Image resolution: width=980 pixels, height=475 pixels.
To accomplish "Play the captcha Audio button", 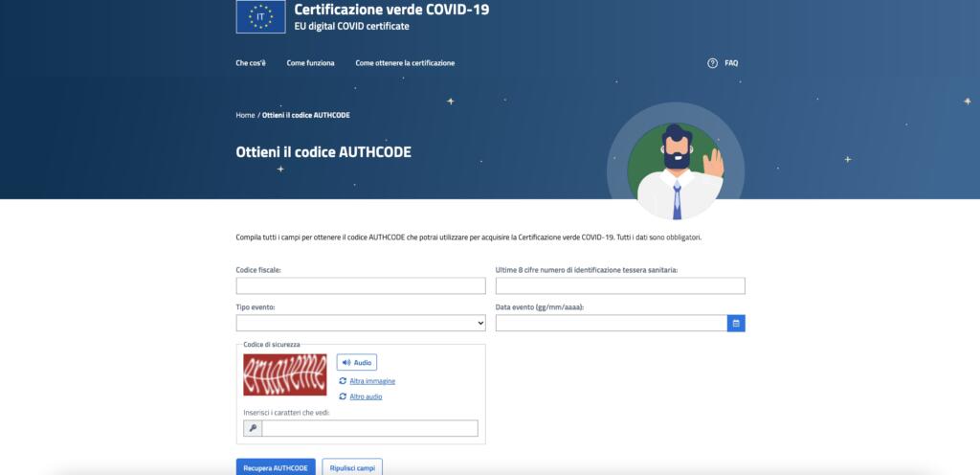I will [x=356, y=363].
